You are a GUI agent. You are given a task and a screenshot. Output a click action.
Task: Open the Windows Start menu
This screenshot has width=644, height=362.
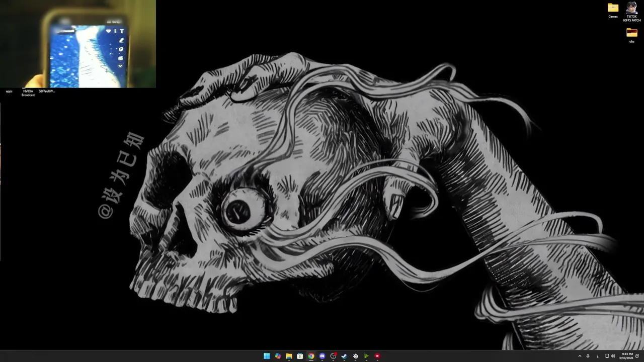pos(267,356)
